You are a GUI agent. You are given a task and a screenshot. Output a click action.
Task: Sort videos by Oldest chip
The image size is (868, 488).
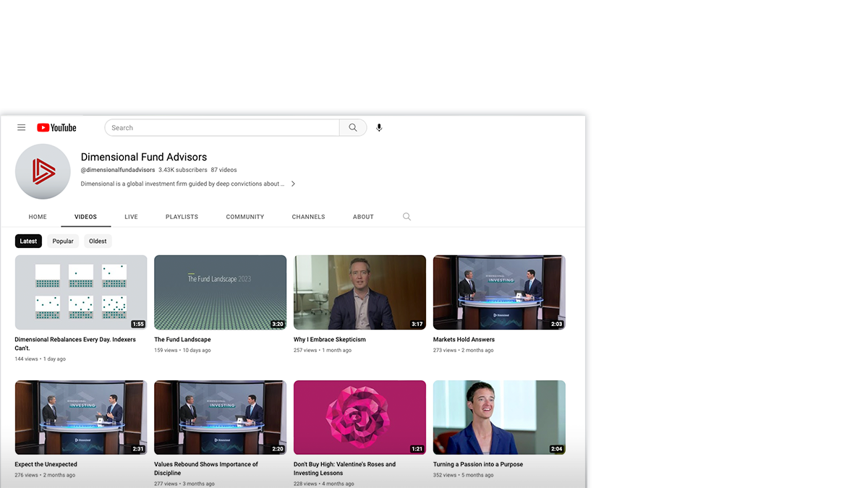point(98,241)
